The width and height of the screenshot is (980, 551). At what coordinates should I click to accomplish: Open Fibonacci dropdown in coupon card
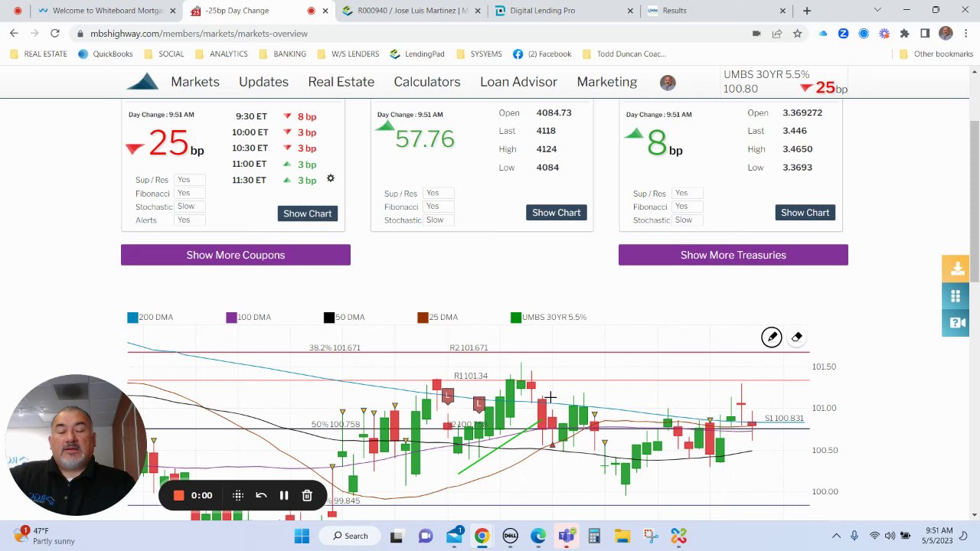pos(189,193)
